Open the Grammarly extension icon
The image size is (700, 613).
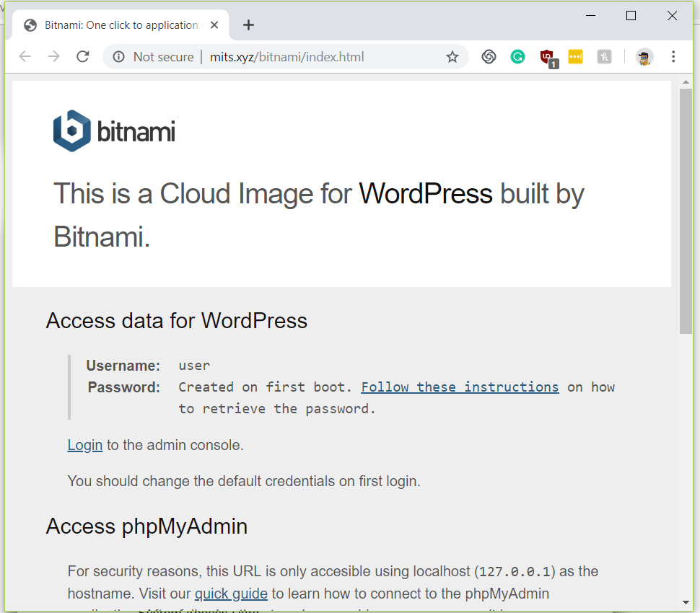point(517,57)
